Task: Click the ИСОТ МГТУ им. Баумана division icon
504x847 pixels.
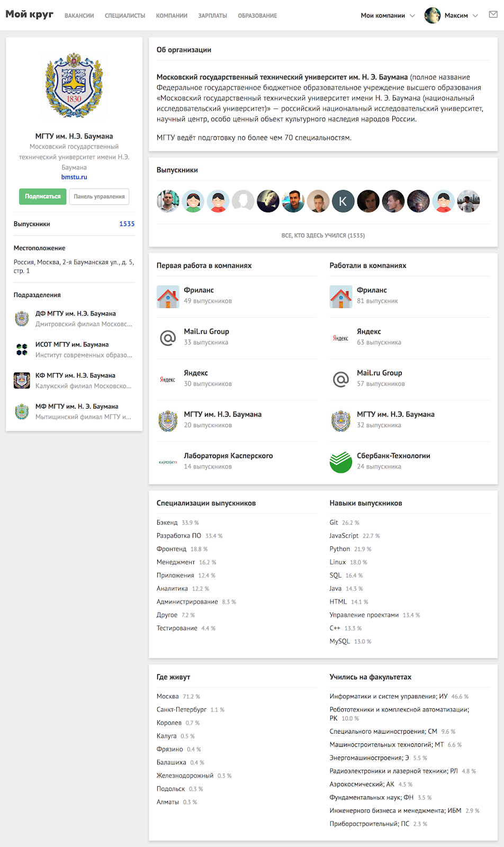Action: pos(22,349)
